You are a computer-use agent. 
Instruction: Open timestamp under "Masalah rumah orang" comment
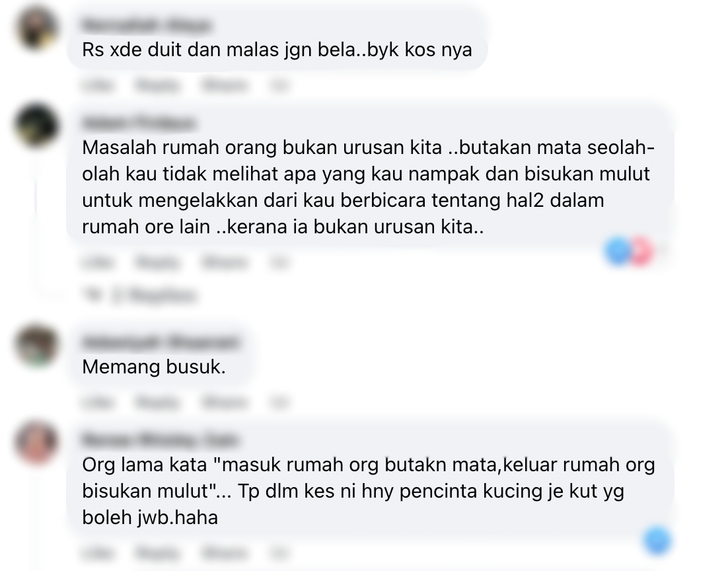tap(279, 262)
